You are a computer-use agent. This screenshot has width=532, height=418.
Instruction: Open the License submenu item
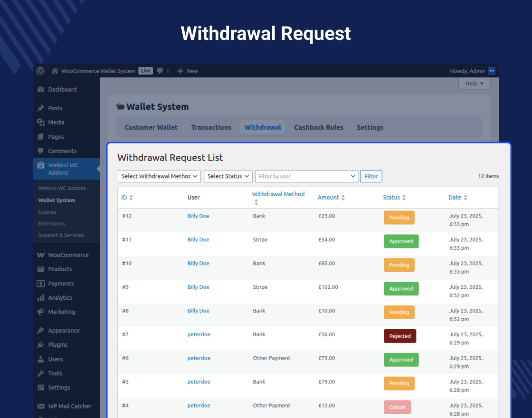(x=47, y=212)
